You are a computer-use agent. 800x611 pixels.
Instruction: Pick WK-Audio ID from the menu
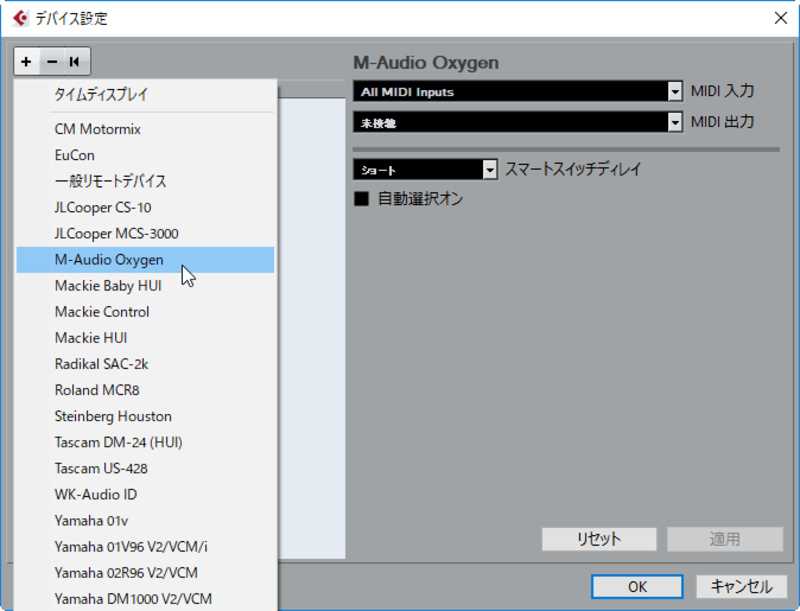pyautogui.click(x=145, y=494)
